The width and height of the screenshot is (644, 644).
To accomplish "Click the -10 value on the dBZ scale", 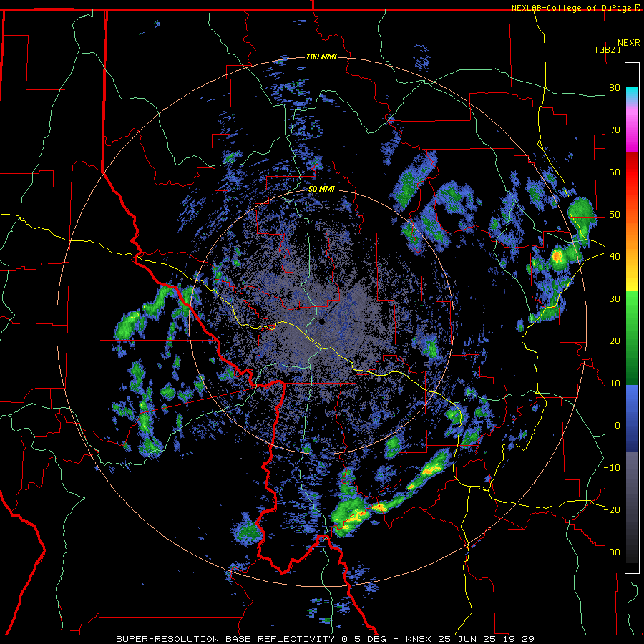I will (x=612, y=468).
